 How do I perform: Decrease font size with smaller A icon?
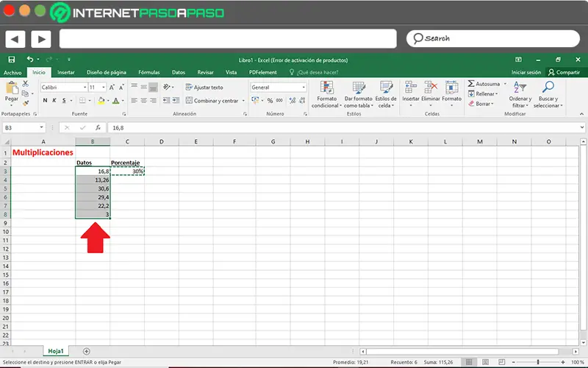click(121, 87)
